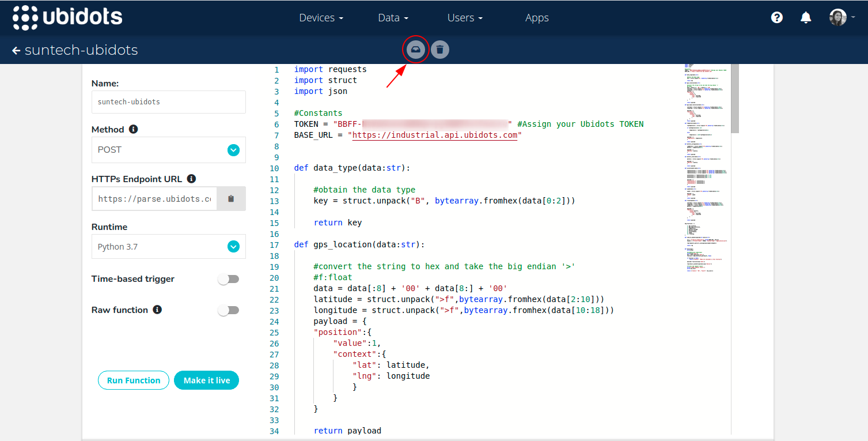Click line number 10 in gutter
868x441 pixels.
(274, 168)
